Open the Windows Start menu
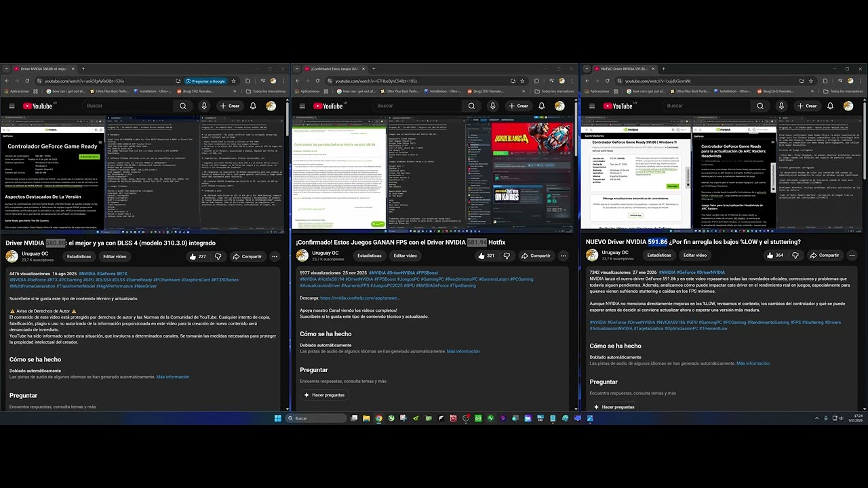 click(x=278, y=418)
